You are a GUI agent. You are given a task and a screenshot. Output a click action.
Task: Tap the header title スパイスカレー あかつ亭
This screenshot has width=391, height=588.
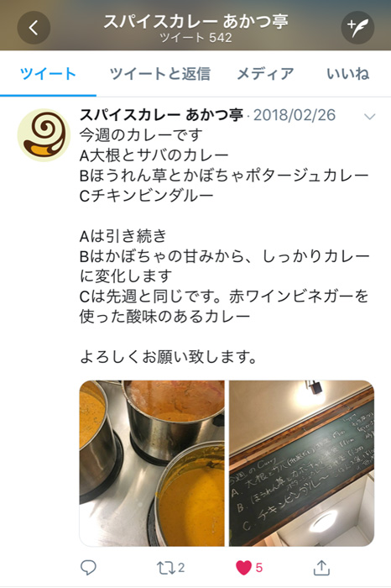coord(195,21)
